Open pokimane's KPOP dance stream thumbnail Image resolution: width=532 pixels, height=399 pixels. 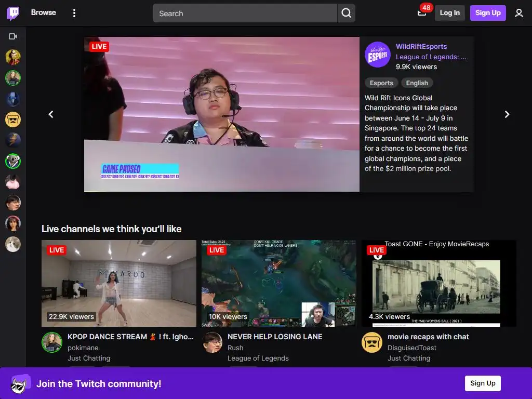coord(119,283)
